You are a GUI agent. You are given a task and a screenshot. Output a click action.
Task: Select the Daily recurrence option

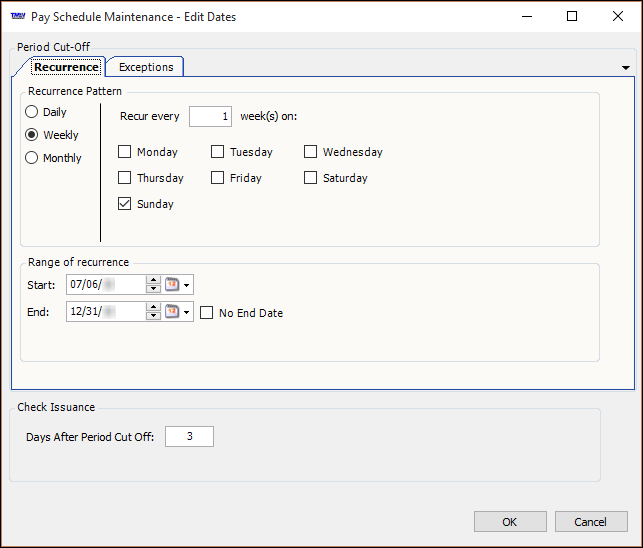[x=32, y=112]
